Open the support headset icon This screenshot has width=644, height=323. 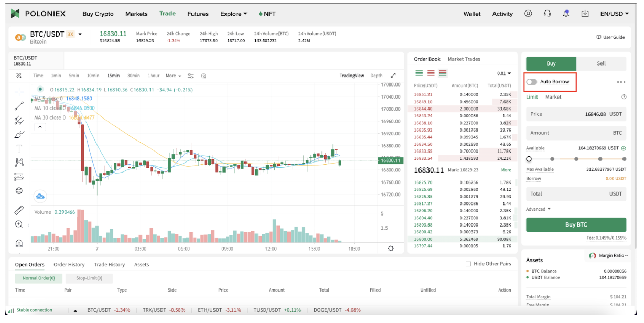(x=547, y=14)
